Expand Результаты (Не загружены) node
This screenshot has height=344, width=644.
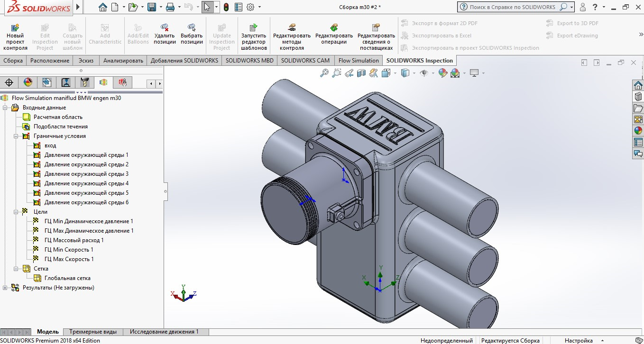pos(5,288)
